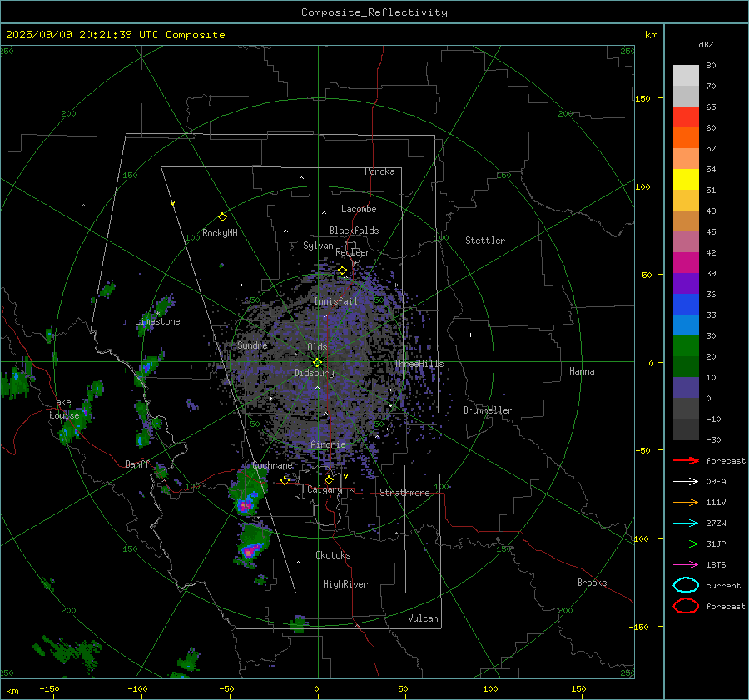Click the yellow diamond marker near RockyMH
This screenshot has height=700, width=749.
click(222, 217)
